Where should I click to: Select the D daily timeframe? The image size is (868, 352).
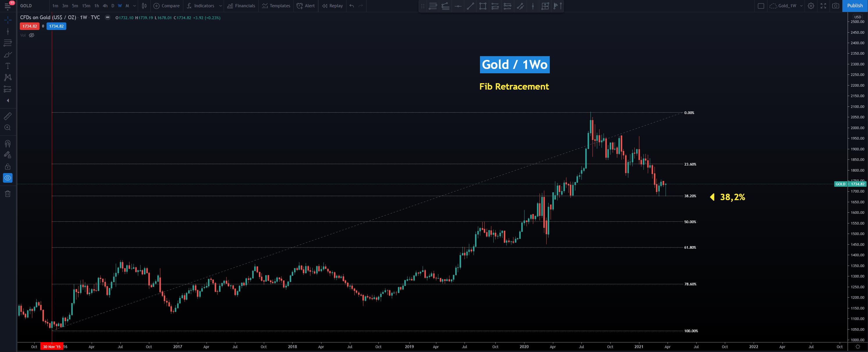pyautogui.click(x=113, y=6)
